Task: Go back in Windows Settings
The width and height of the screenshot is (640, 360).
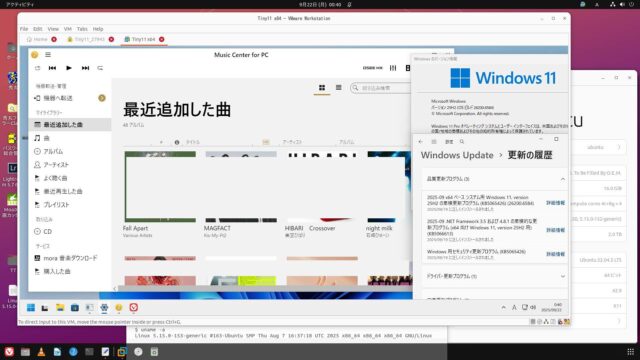Action: coord(420,142)
